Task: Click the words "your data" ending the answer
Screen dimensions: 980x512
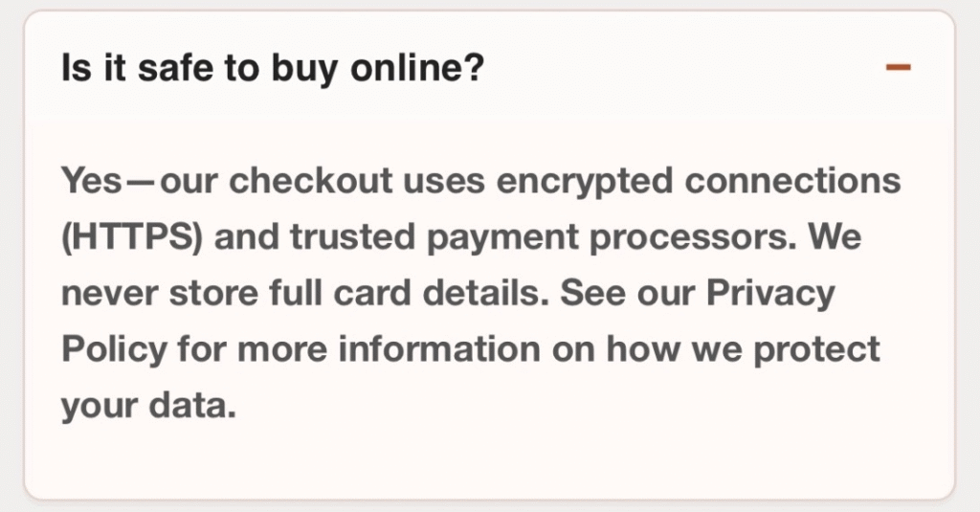Action: 146,406
